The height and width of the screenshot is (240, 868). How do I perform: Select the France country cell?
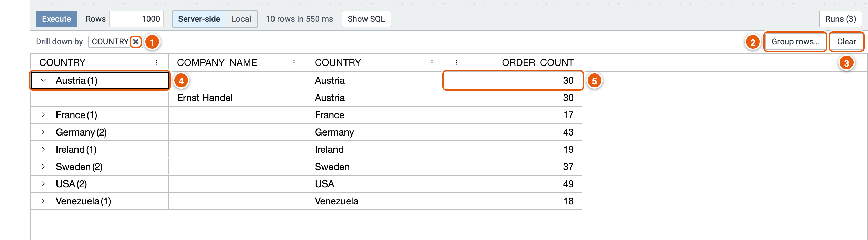coord(375,115)
